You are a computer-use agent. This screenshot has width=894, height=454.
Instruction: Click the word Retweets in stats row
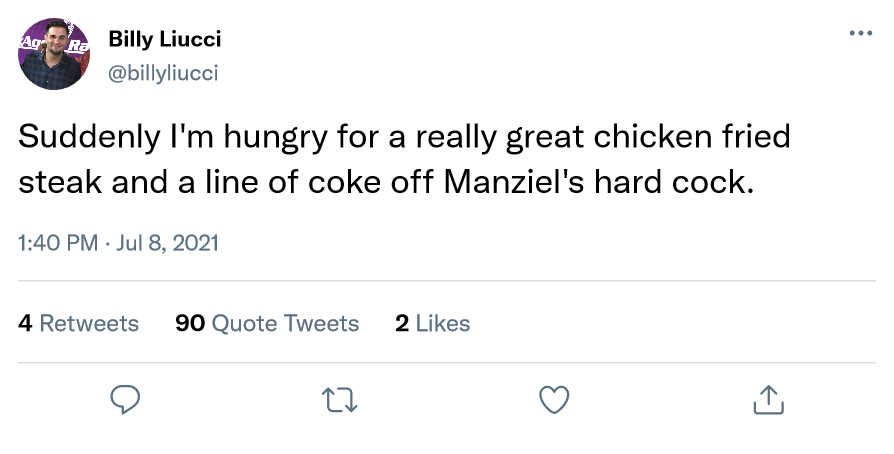pyautogui.click(x=89, y=323)
